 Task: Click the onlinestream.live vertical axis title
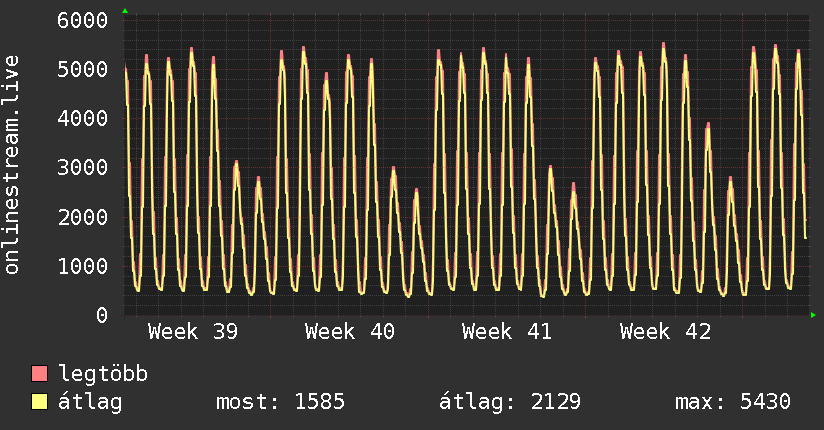[11, 165]
